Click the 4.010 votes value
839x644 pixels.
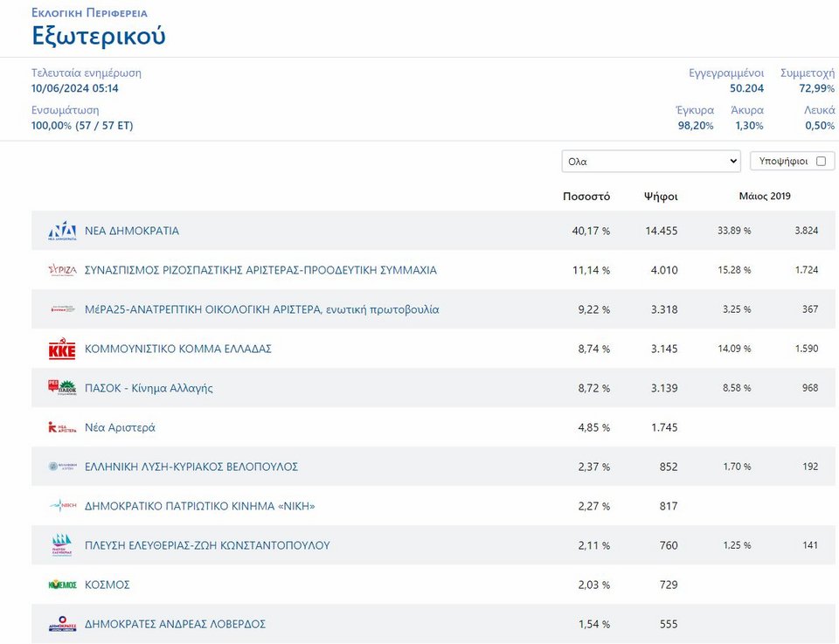click(x=664, y=270)
